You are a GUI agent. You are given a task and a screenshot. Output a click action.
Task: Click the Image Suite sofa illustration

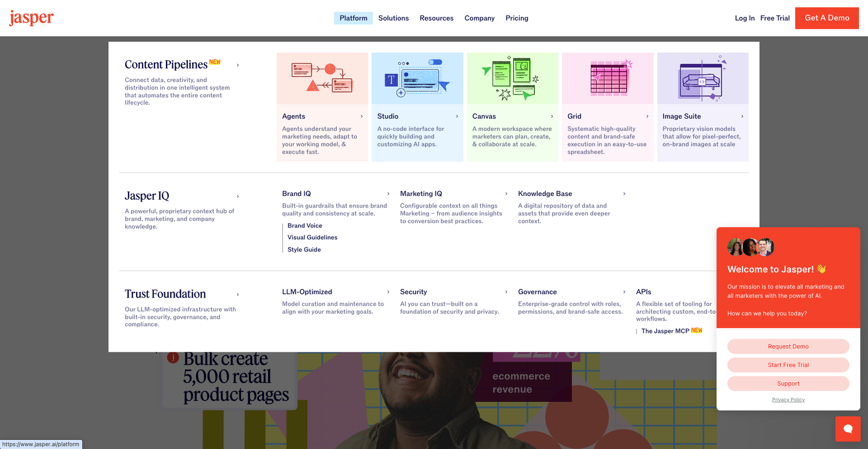(703, 78)
